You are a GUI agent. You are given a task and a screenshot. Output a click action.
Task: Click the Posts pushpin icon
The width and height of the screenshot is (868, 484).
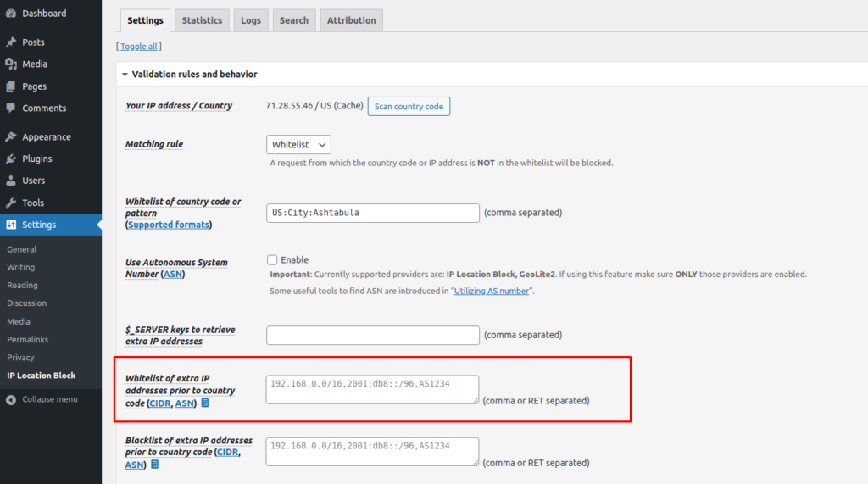tap(11, 42)
